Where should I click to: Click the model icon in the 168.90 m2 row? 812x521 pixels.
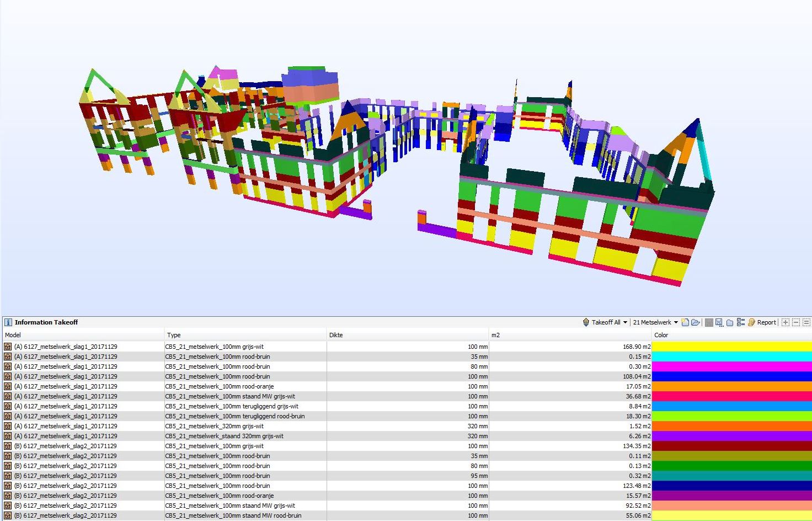coord(8,347)
